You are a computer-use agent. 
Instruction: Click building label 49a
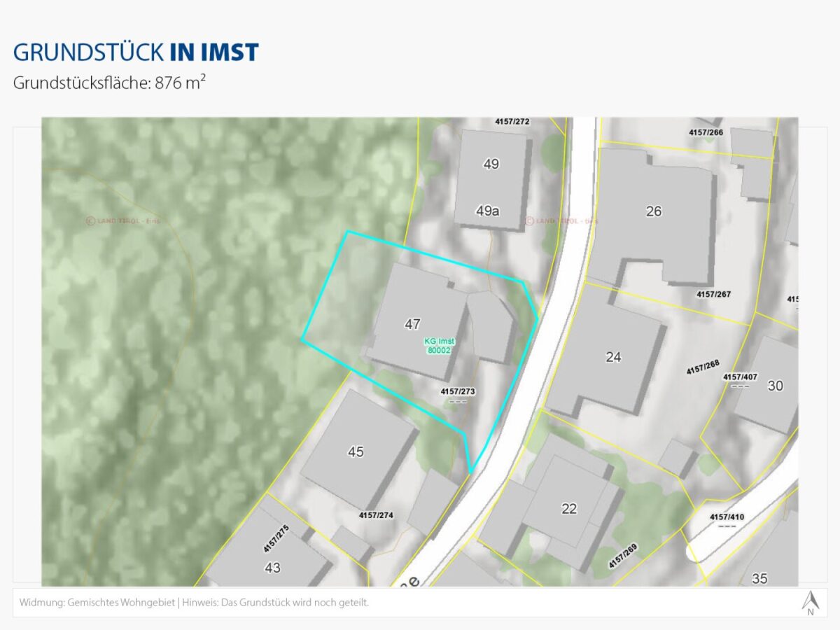(487, 210)
